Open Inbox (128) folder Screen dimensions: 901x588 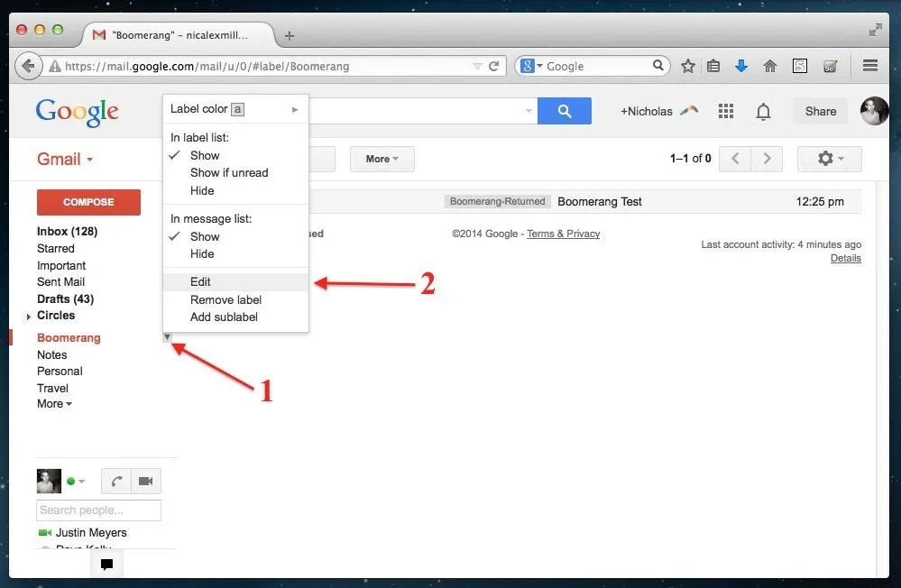click(67, 231)
